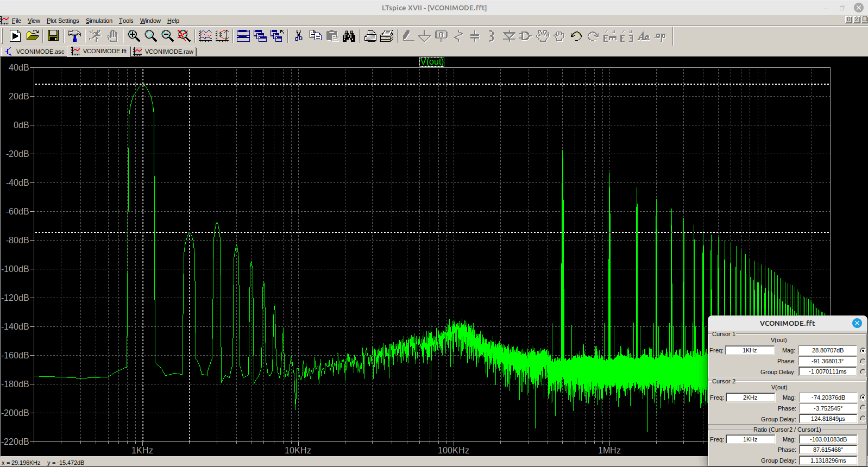Open Find with the binoculars icon

tap(349, 36)
